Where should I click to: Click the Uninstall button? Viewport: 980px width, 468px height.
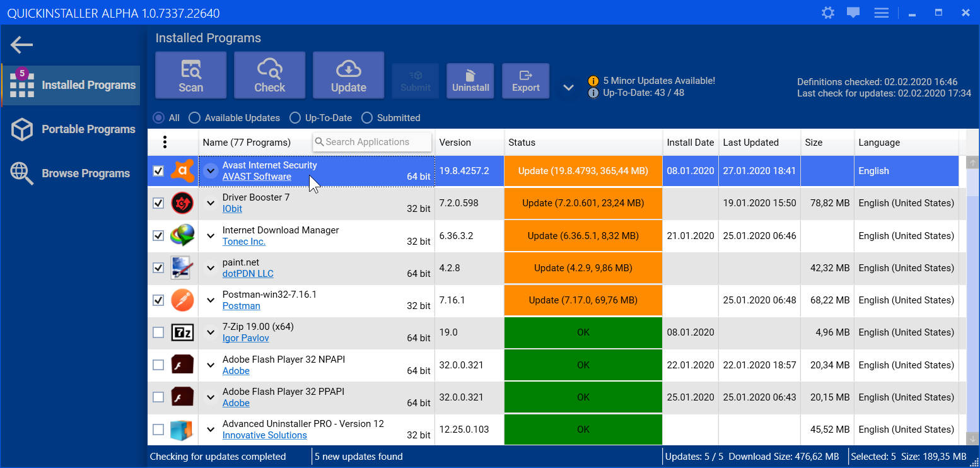coord(470,81)
